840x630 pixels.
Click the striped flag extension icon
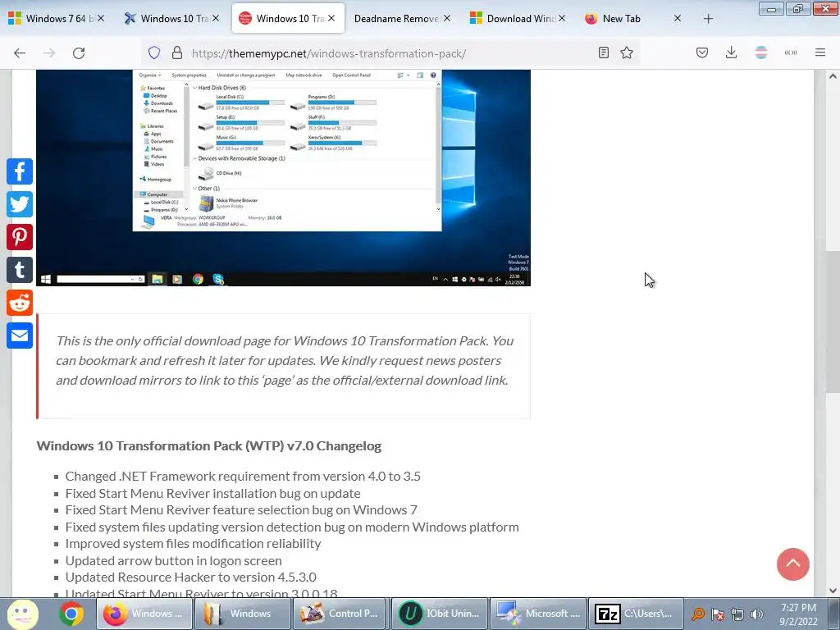click(x=760, y=52)
